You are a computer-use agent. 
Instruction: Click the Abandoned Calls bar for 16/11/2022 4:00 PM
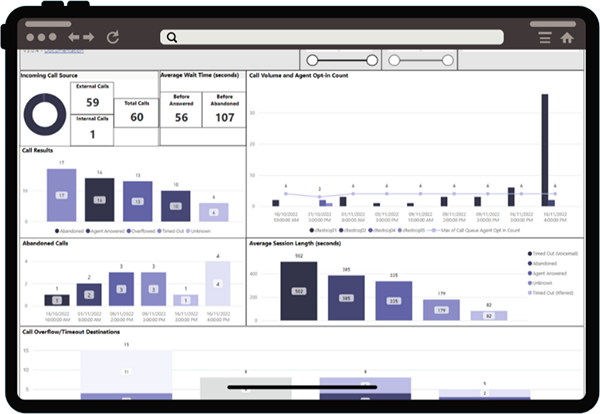point(218,284)
